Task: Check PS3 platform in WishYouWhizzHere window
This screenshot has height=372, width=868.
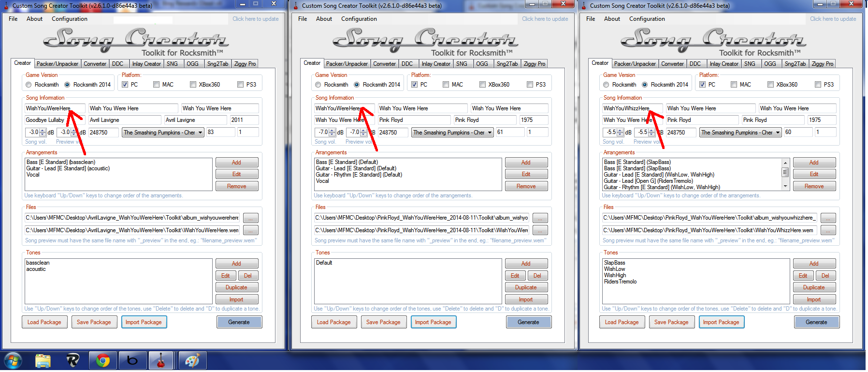Action: click(x=818, y=85)
